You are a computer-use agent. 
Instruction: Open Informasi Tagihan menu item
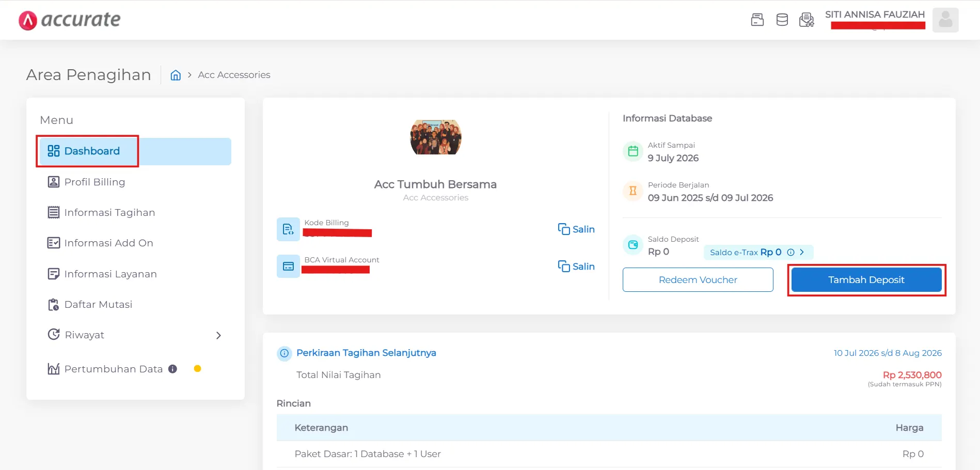109,213
